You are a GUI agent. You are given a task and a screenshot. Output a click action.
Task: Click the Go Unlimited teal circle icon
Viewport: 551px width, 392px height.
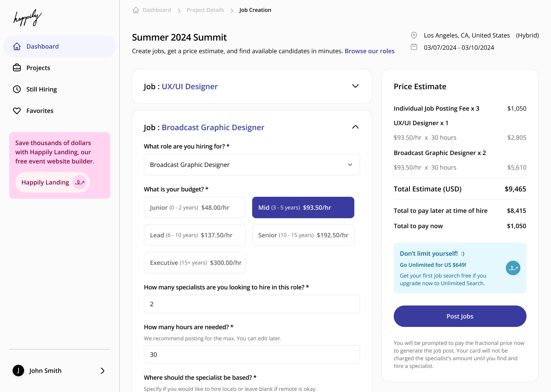click(x=513, y=268)
